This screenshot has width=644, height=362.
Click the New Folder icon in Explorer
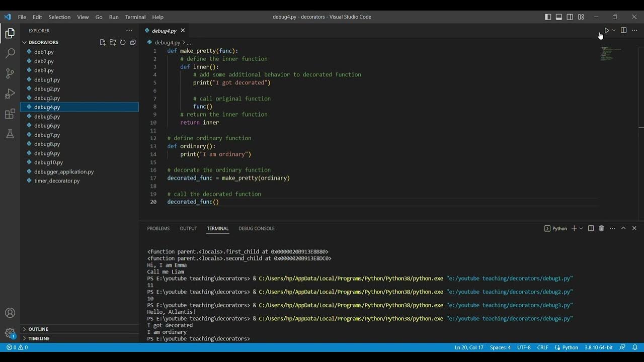(x=113, y=42)
